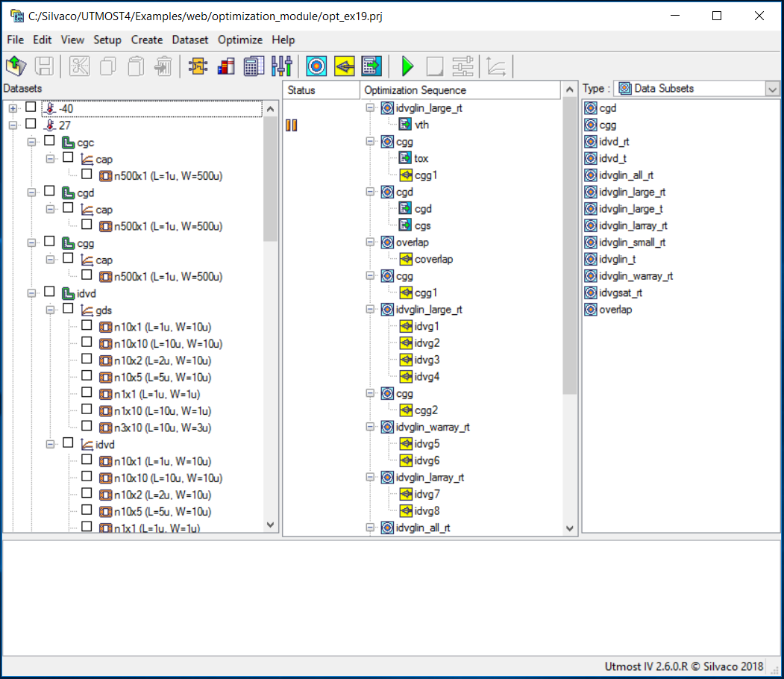Open the View menu
Screen dimensions: 784x679
pos(72,40)
